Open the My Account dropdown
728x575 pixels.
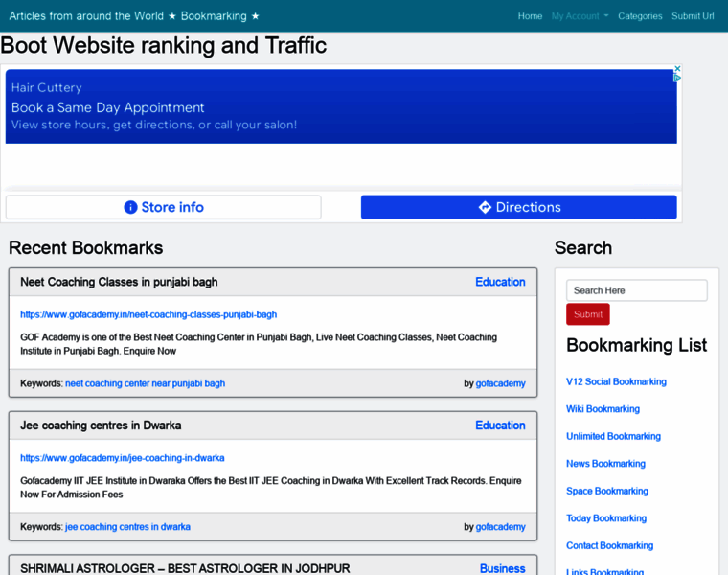(580, 16)
